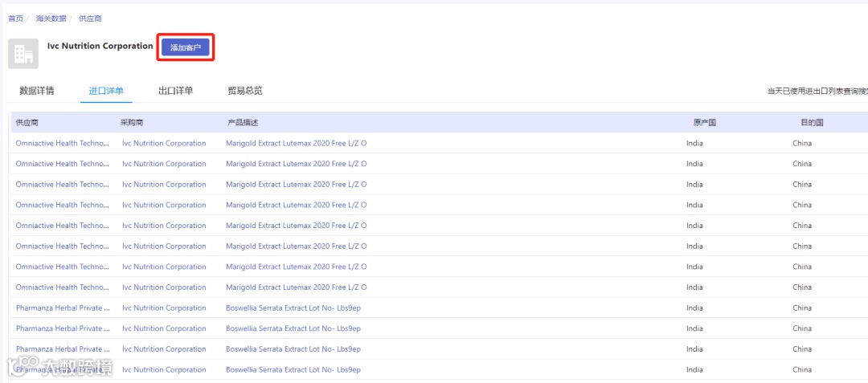
Task: Go to 首页 via breadcrumb
Action: (x=15, y=18)
